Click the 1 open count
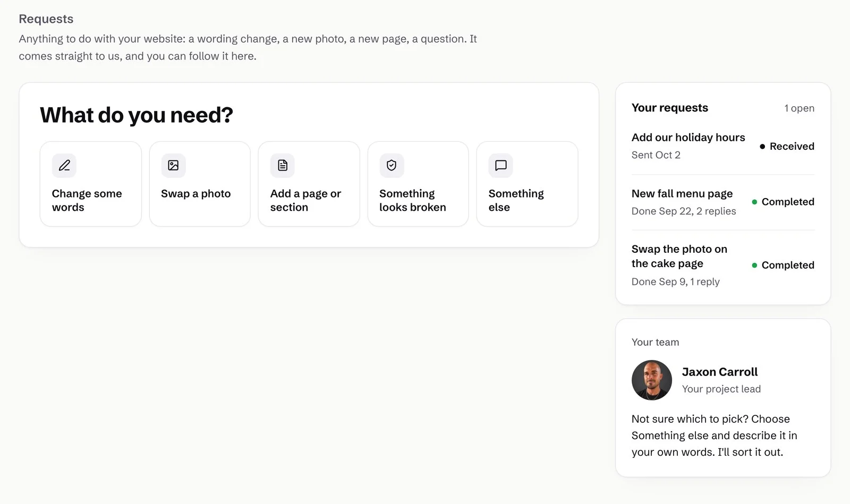 tap(799, 108)
